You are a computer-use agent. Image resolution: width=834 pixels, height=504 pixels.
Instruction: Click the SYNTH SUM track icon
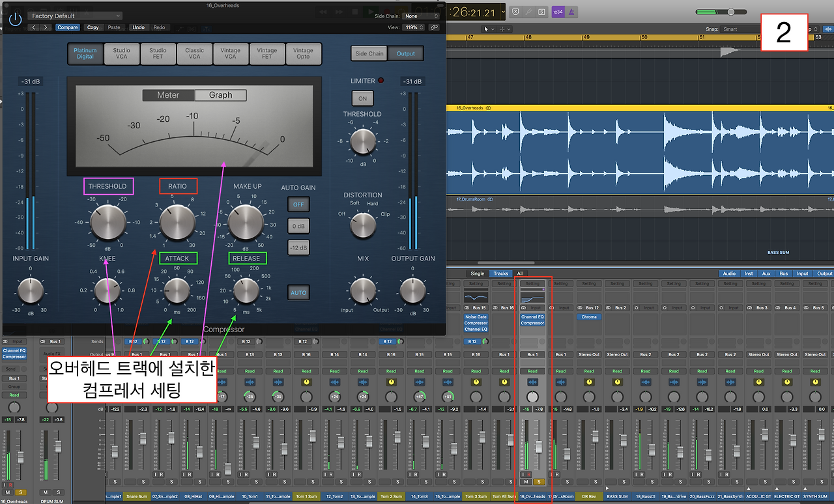815,382
